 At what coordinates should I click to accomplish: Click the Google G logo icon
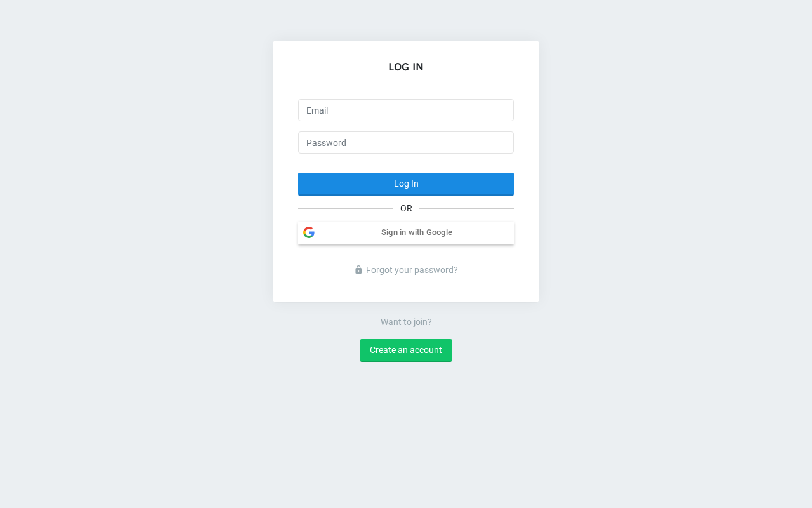coord(309,232)
